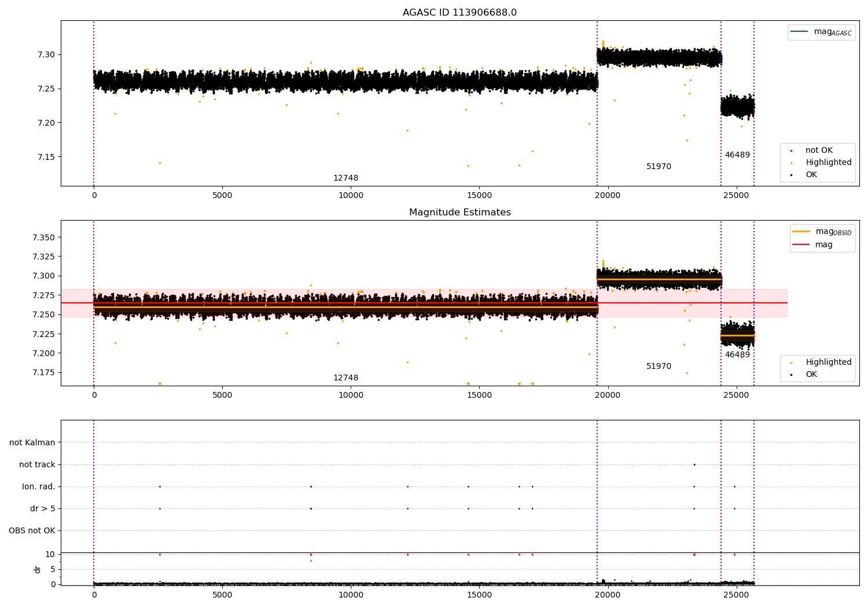
Task: Click the 25000 x-tick below the bottom plot
Action: pos(736,595)
